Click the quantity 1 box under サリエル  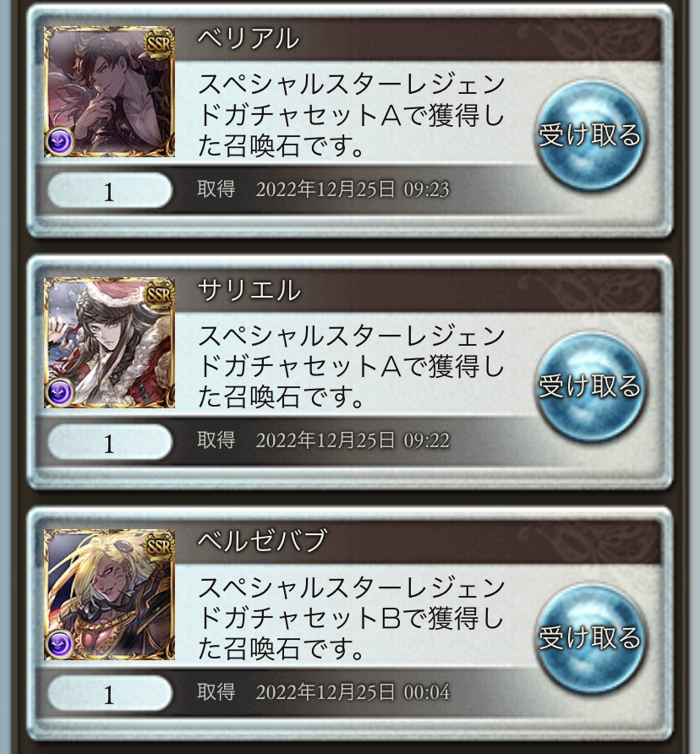110,442
